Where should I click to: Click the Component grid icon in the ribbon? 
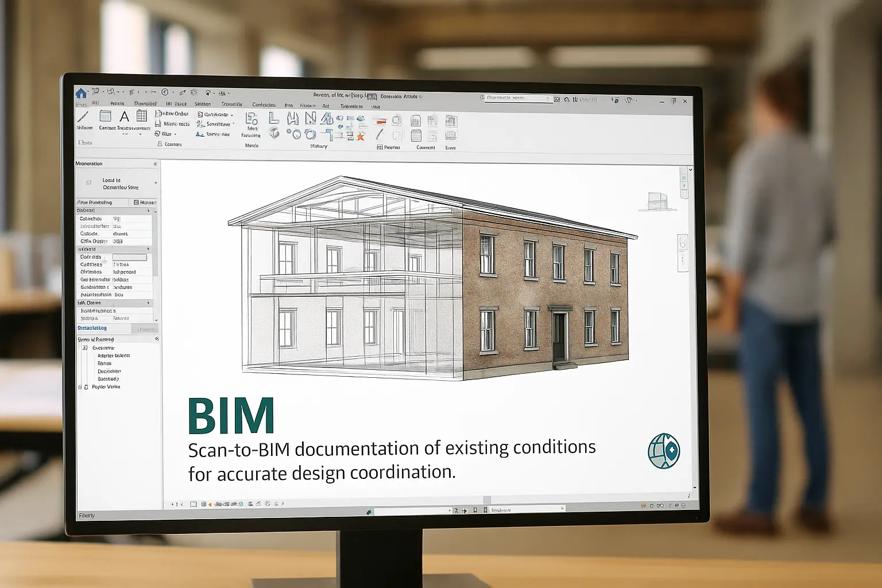point(141,117)
